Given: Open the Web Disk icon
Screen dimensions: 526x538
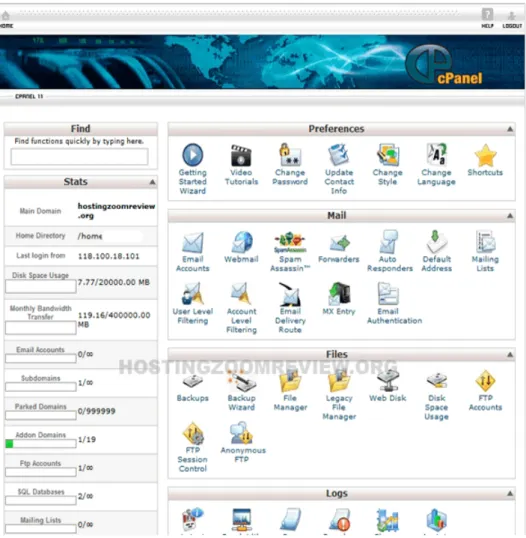Looking at the screenshot, I should point(388,381).
